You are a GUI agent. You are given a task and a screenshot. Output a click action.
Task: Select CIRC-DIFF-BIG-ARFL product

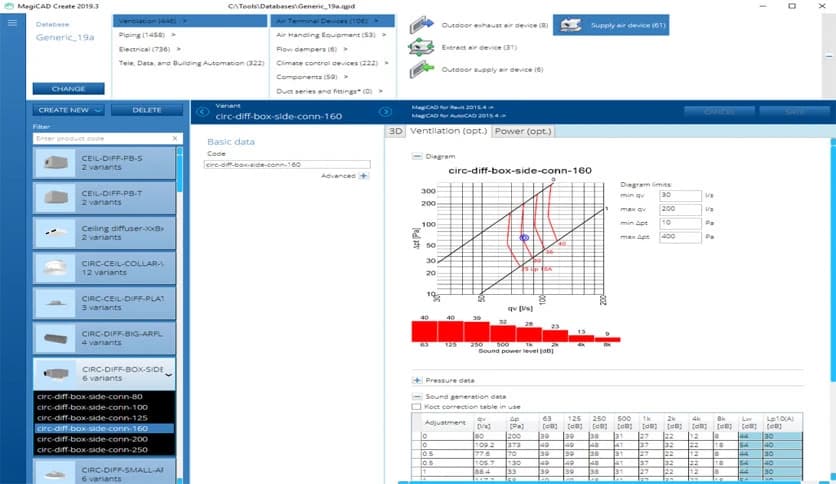click(x=104, y=338)
